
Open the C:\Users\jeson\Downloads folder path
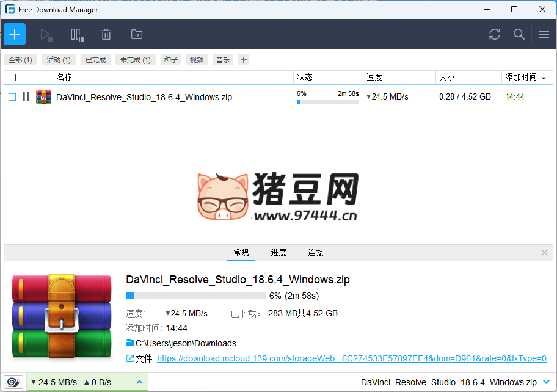tap(185, 343)
